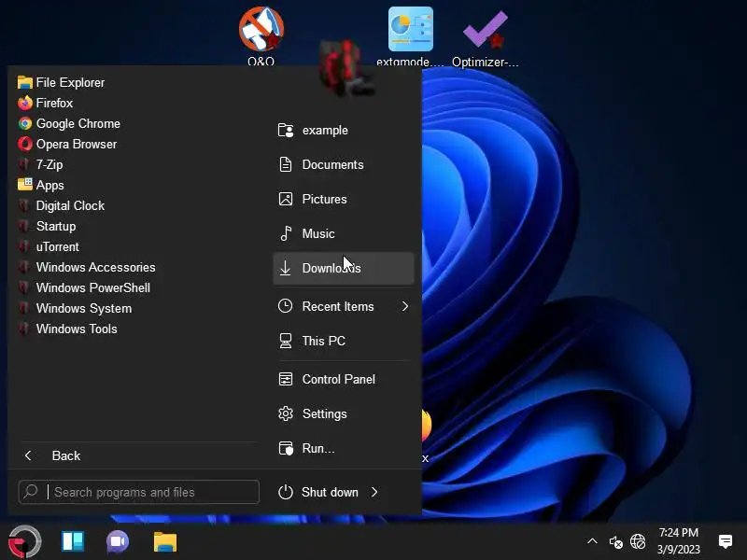Expand the uTorrent folder entry

(x=49, y=246)
